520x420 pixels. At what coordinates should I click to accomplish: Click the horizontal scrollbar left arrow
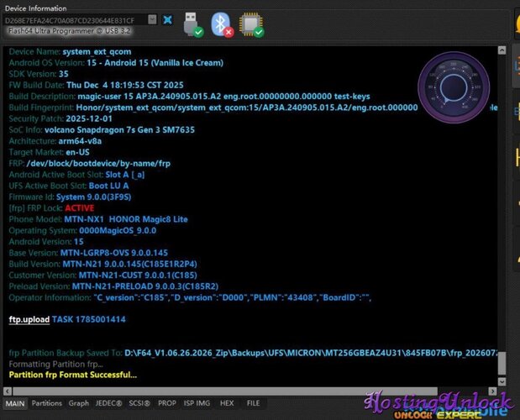pyautogui.click(x=8, y=391)
